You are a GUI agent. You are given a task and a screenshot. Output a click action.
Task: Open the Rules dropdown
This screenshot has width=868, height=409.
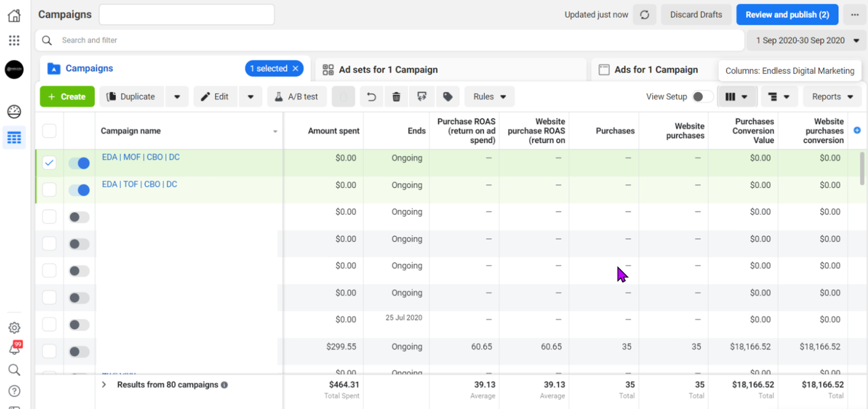[x=490, y=97]
